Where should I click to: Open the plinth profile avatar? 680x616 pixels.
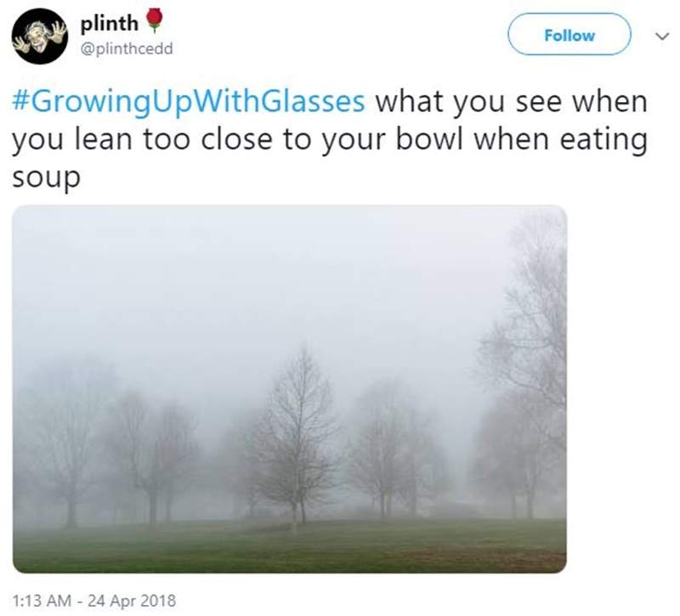coord(39,37)
